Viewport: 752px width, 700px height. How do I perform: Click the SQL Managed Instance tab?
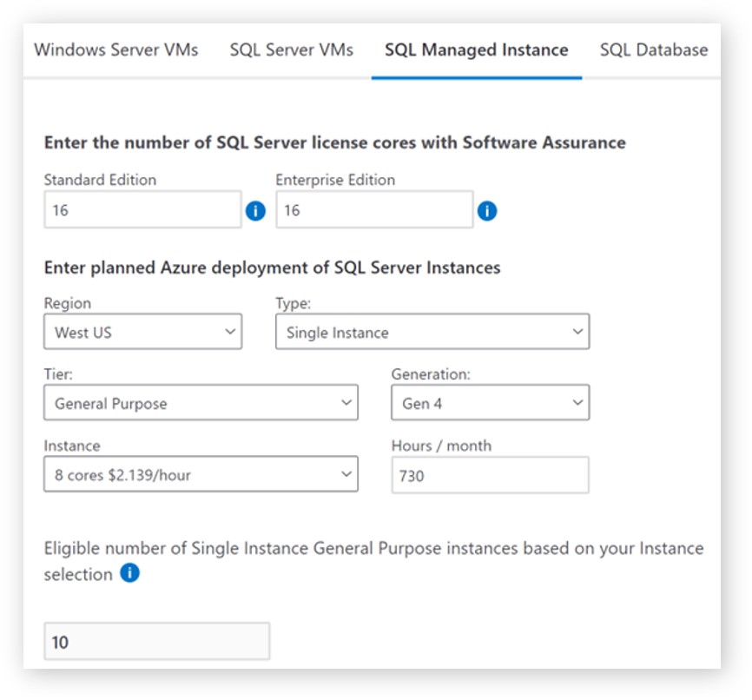(x=477, y=50)
